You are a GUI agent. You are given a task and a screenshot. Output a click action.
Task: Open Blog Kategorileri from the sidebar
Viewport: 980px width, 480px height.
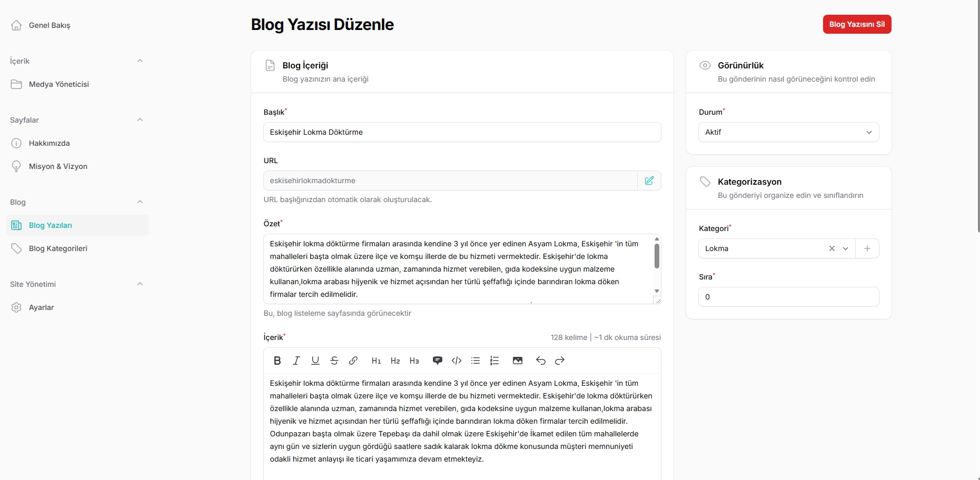(58, 248)
